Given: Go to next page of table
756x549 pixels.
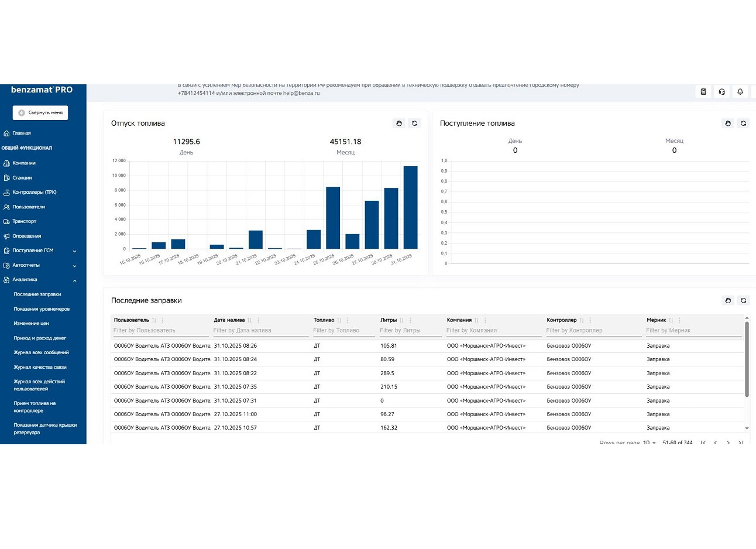Looking at the screenshot, I should 728,443.
